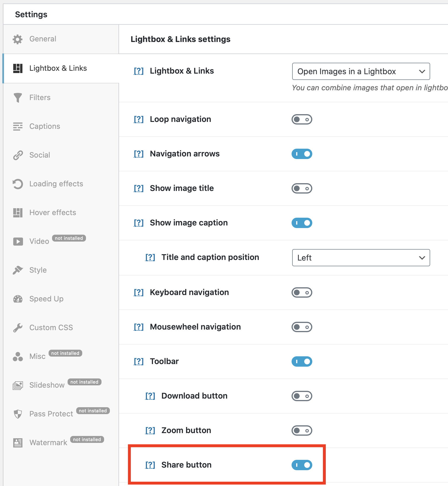The height and width of the screenshot is (486, 448).
Task: Click the General gear icon
Action: (x=18, y=39)
